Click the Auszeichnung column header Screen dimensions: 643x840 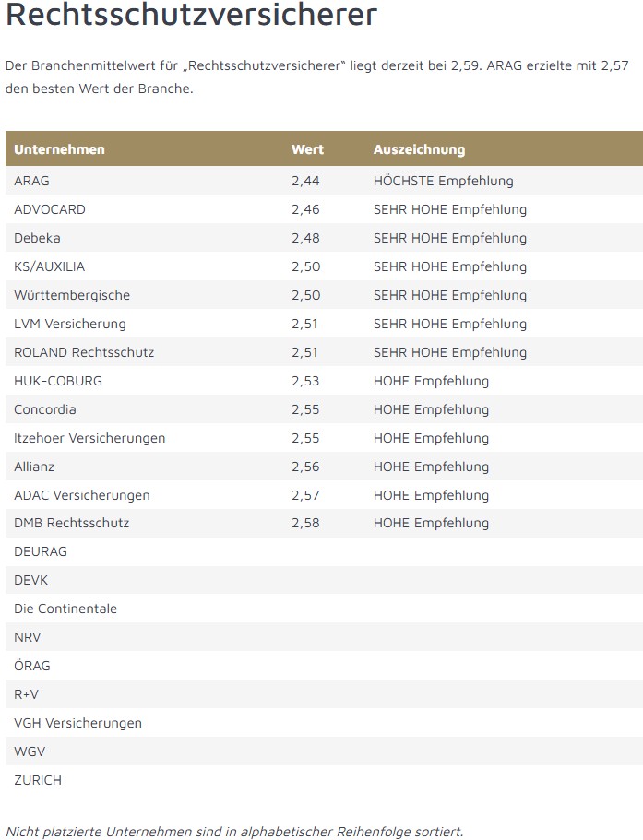419,149
